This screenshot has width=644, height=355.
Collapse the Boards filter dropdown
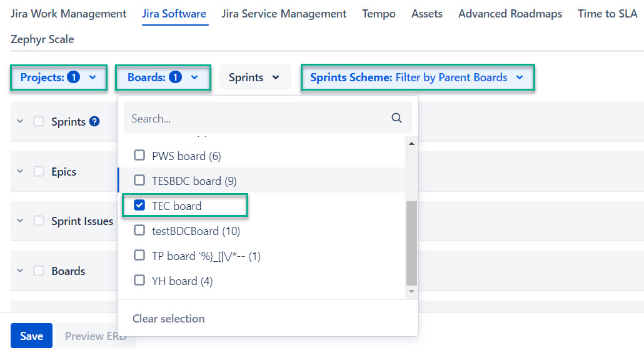163,77
